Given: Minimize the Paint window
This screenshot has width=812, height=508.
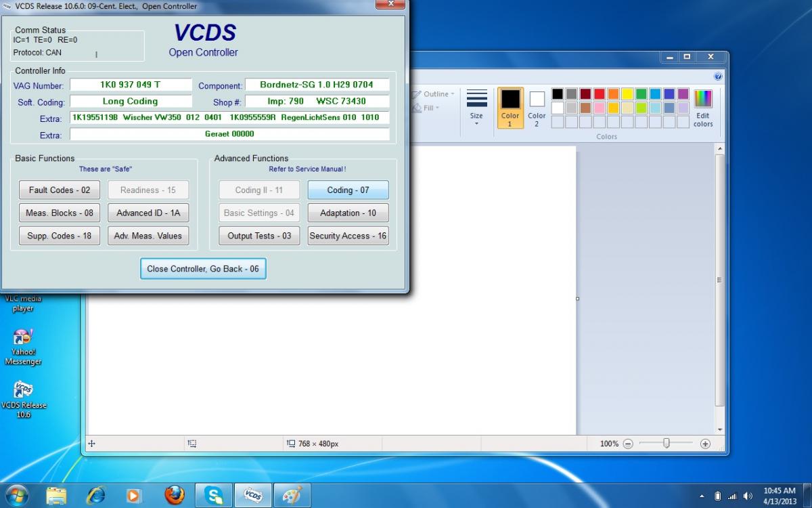Looking at the screenshot, I should coord(670,57).
